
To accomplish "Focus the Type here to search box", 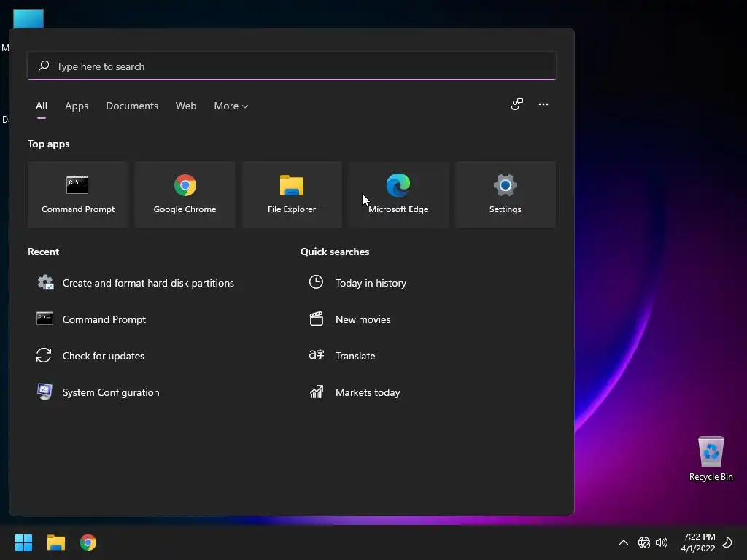I will (292, 66).
